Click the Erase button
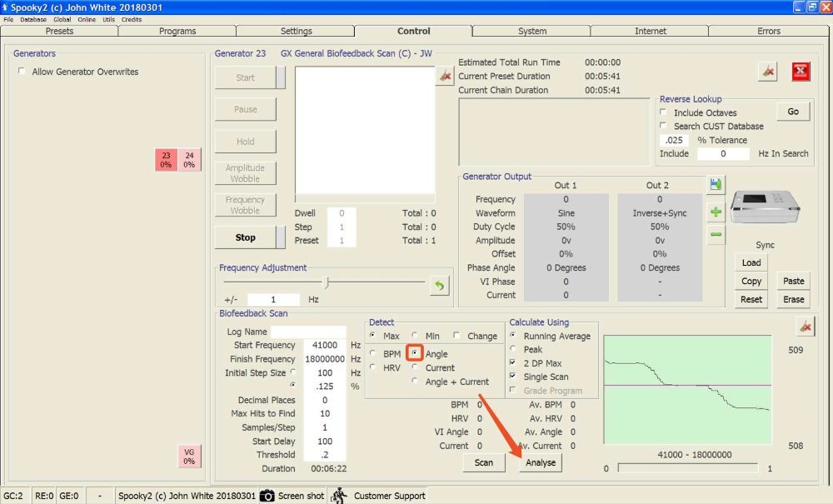This screenshot has height=504, width=833. point(793,300)
